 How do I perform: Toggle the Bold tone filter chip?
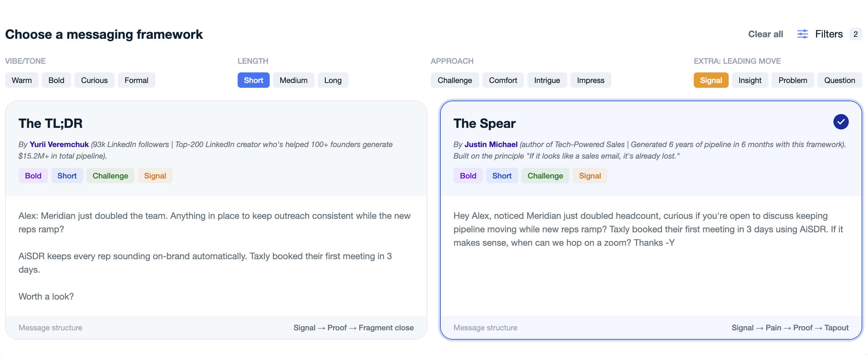point(56,80)
